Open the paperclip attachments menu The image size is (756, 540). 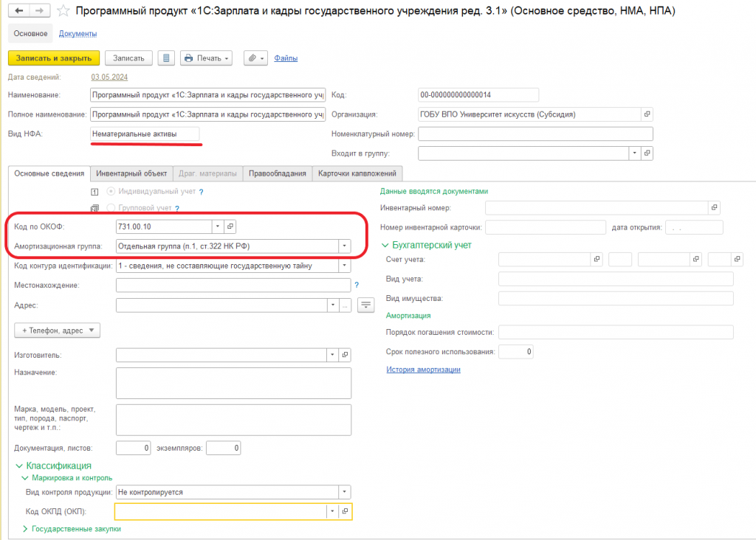click(255, 58)
